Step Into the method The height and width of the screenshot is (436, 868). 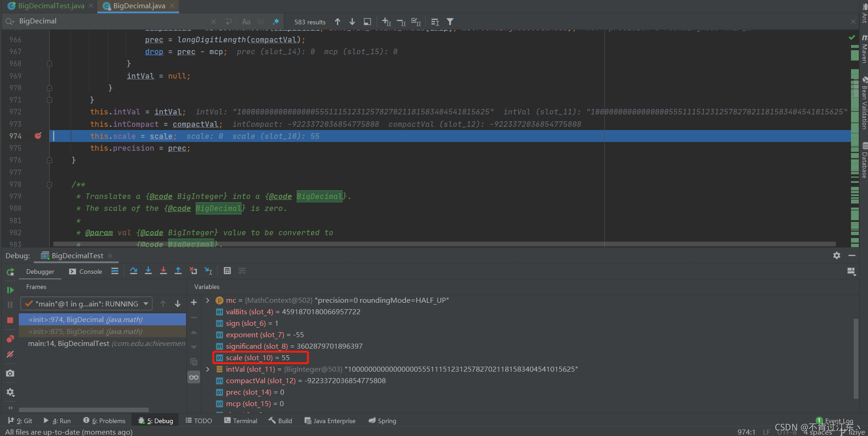click(148, 271)
